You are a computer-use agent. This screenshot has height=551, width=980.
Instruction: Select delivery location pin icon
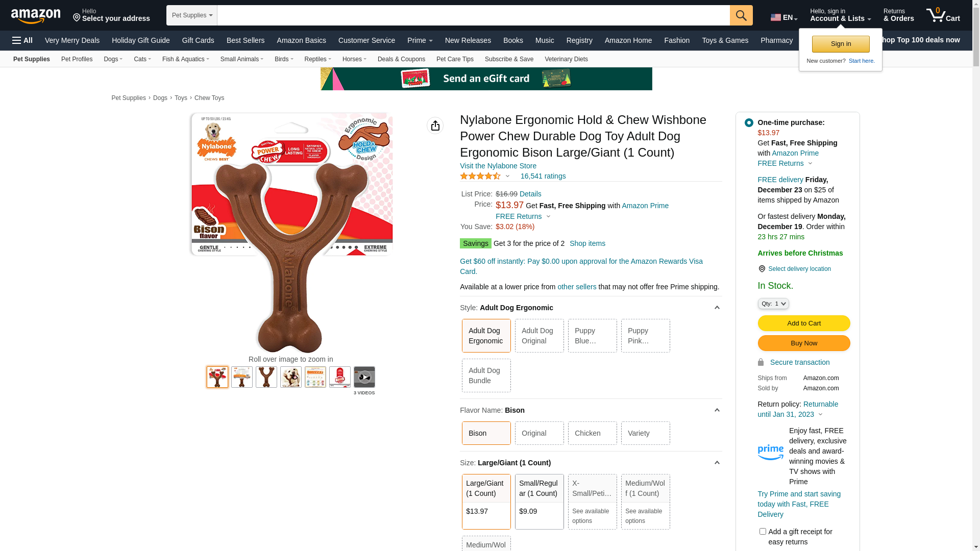[x=762, y=269]
